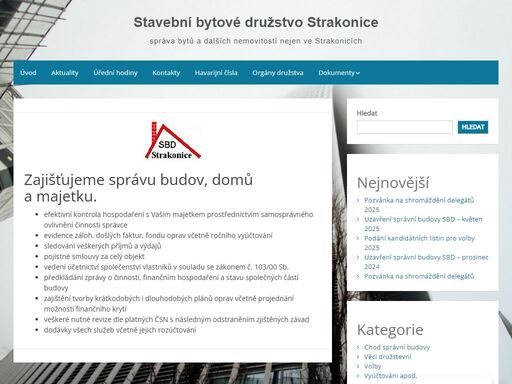
Task: Click the Hledat search input field
Action: 405,127
